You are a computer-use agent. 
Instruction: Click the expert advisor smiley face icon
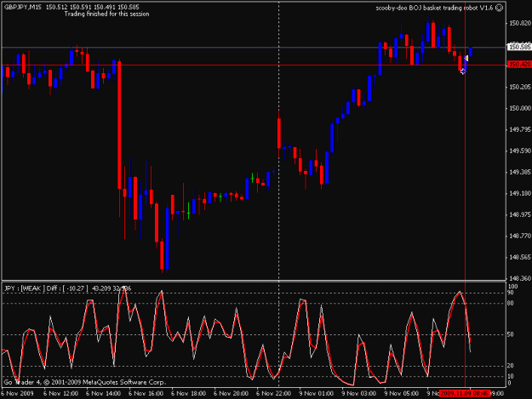click(x=500, y=8)
